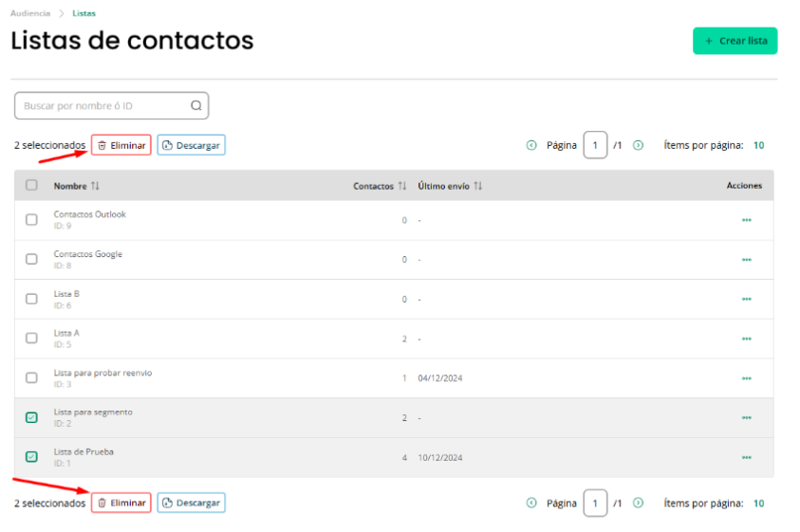Select the Listas breadcrumb item
This screenshot has height=532, width=800.
[x=84, y=13]
